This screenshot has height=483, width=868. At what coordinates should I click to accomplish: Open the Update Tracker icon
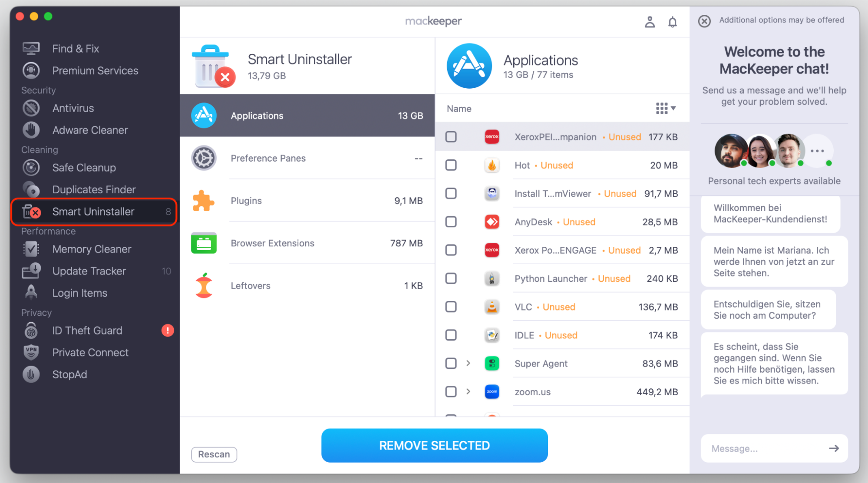31,271
